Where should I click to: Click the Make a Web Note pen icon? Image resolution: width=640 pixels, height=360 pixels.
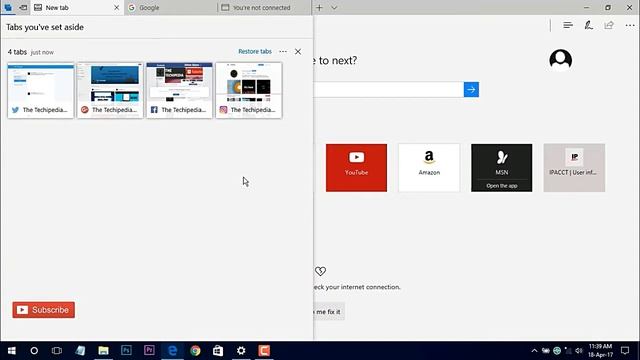click(588, 25)
